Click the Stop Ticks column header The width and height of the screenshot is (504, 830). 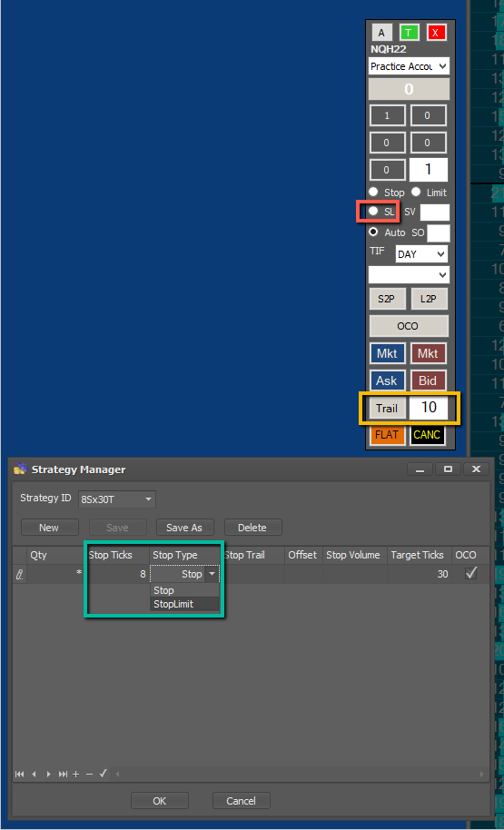(x=117, y=555)
